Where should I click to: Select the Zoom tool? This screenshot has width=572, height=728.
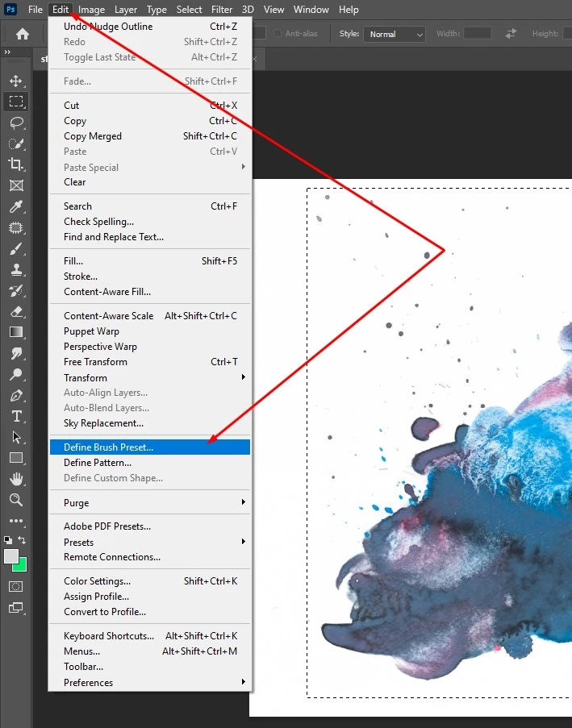click(x=16, y=500)
